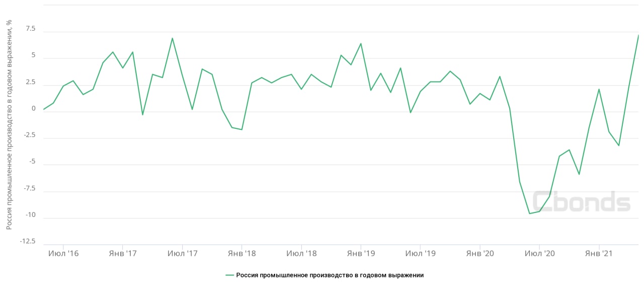Select the 'Янв '19' axis tick

361,254
